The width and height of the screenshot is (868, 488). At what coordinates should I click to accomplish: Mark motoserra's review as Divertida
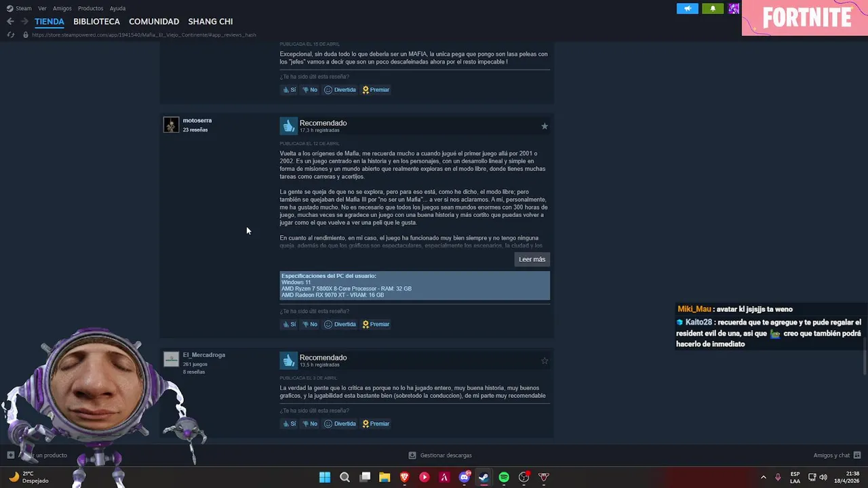(340, 324)
